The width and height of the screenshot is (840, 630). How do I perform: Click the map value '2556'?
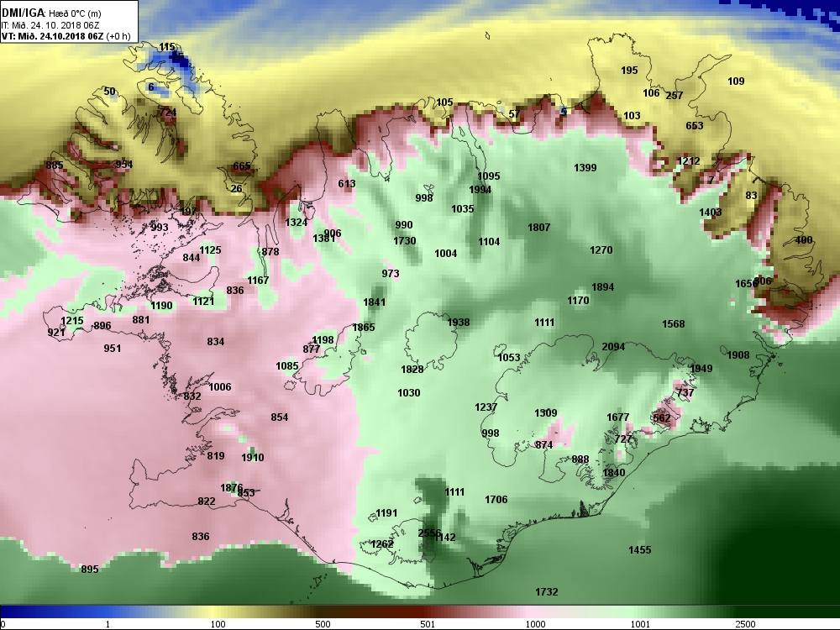click(x=429, y=533)
